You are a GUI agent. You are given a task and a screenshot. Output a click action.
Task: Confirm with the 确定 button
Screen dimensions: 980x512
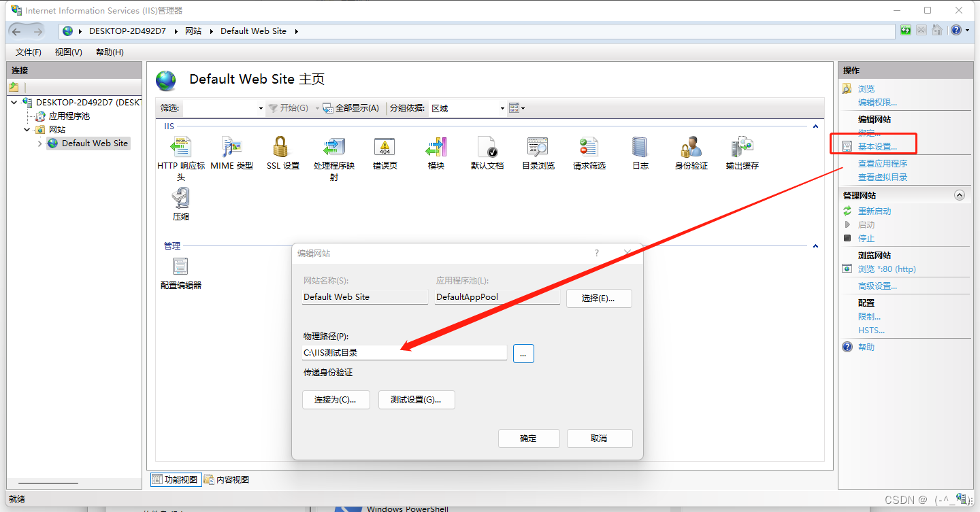click(x=529, y=439)
